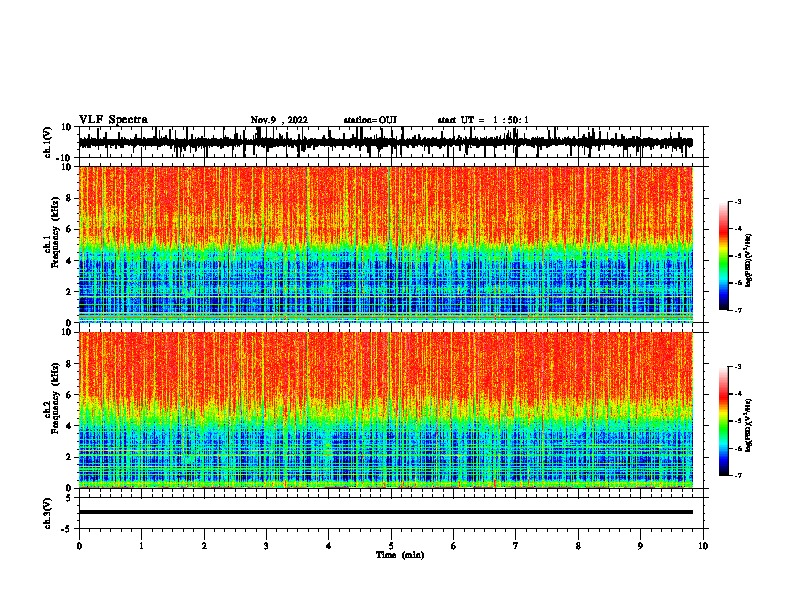Click the "-7" label on ch.2 color scale
792x612 pixels.
click(737, 475)
